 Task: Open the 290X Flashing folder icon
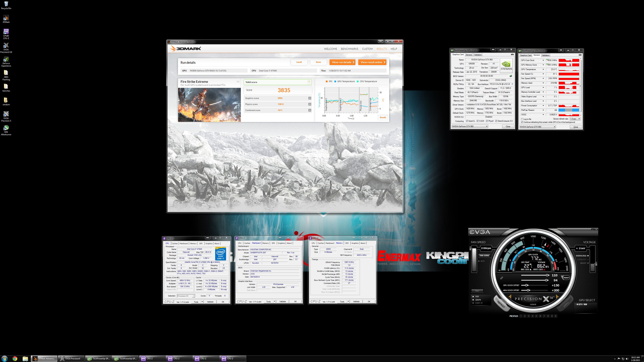(x=6, y=75)
